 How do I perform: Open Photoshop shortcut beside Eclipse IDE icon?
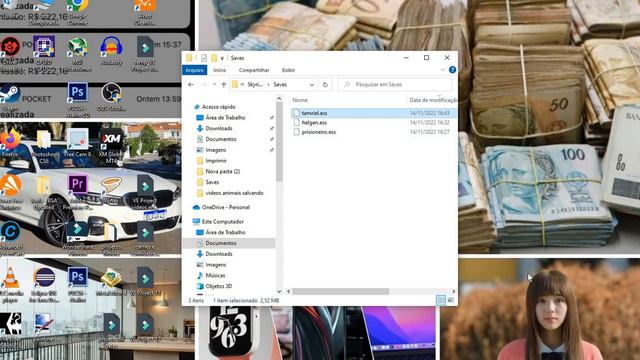pyautogui.click(x=78, y=284)
